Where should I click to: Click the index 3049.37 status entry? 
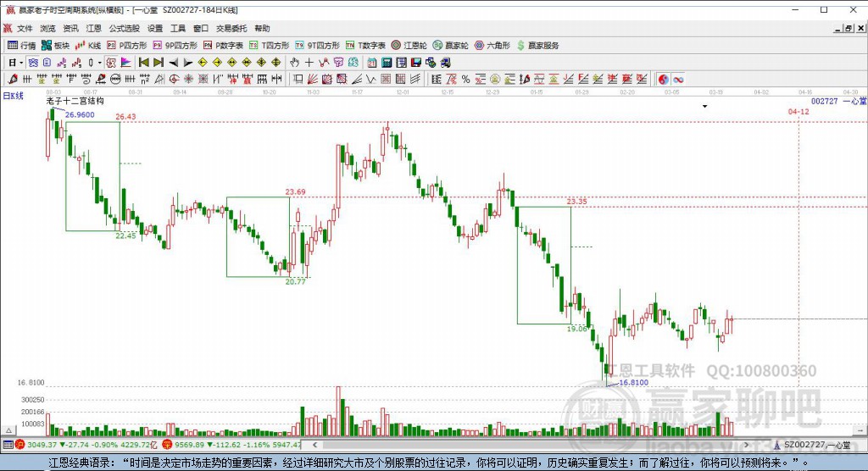pos(87,445)
